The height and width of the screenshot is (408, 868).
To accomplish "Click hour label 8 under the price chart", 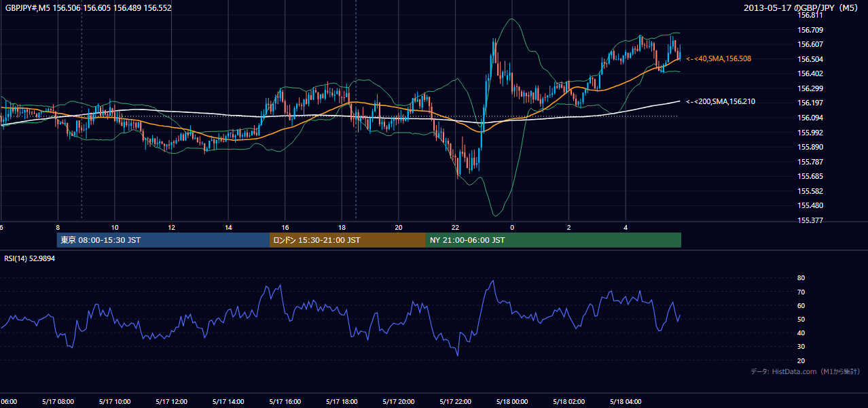I will [x=58, y=227].
